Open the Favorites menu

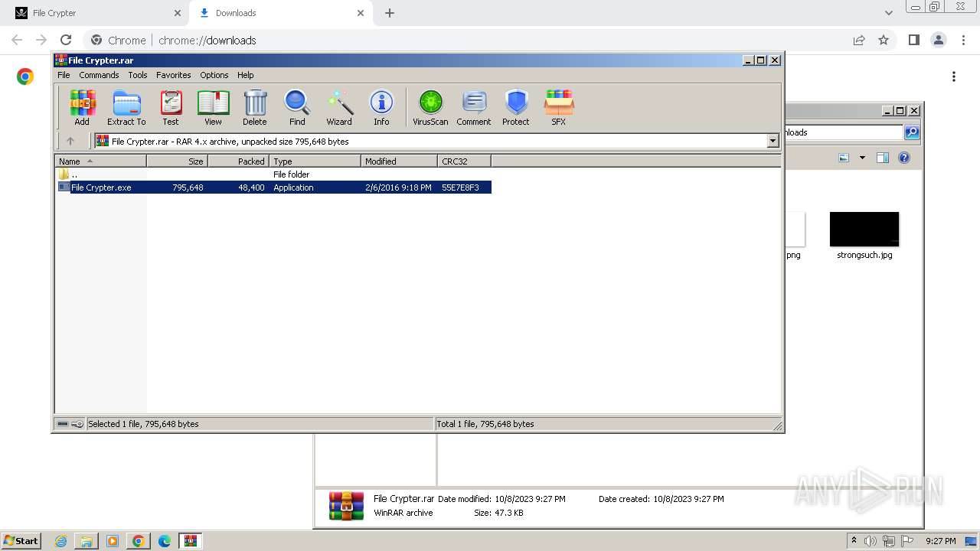click(174, 75)
